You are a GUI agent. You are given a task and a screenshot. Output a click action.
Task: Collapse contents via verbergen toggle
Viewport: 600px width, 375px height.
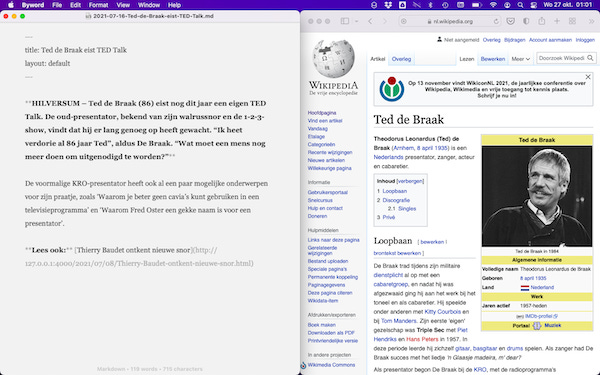[410, 181]
